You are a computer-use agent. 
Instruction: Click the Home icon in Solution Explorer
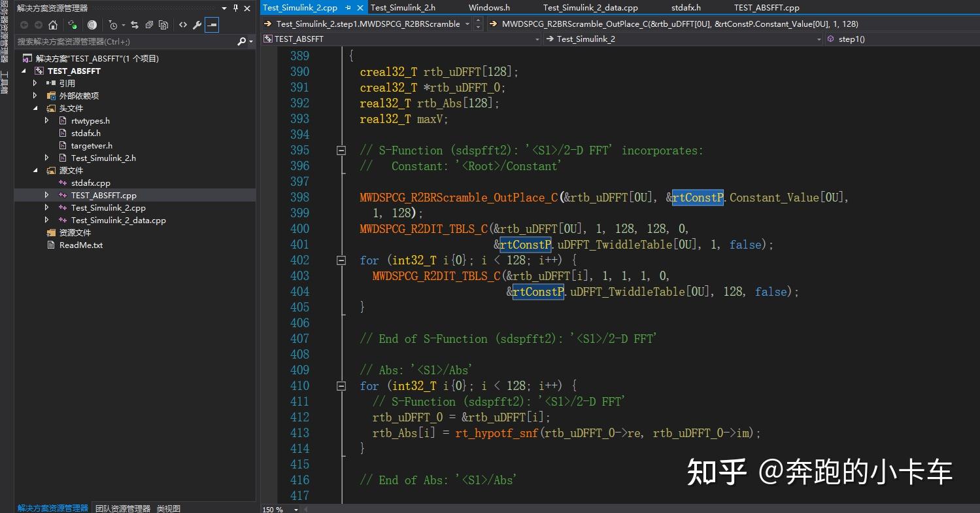click(53, 24)
